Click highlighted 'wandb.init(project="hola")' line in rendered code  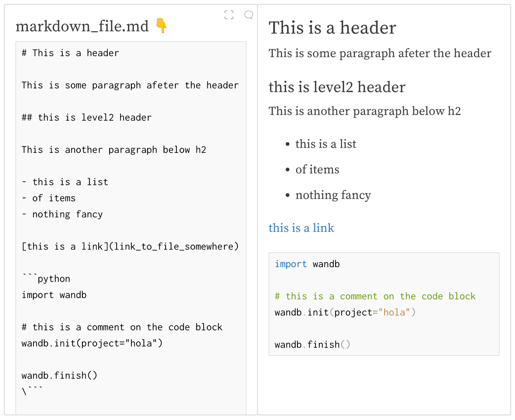point(345,312)
